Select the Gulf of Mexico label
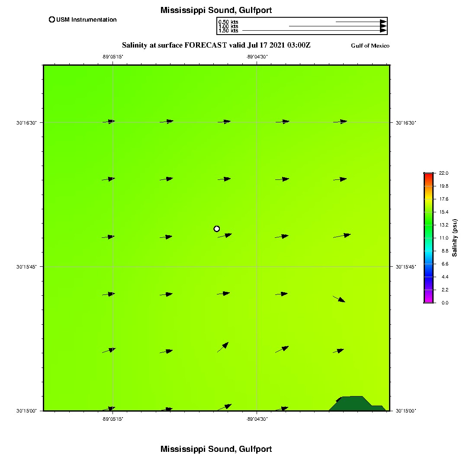 pos(370,46)
